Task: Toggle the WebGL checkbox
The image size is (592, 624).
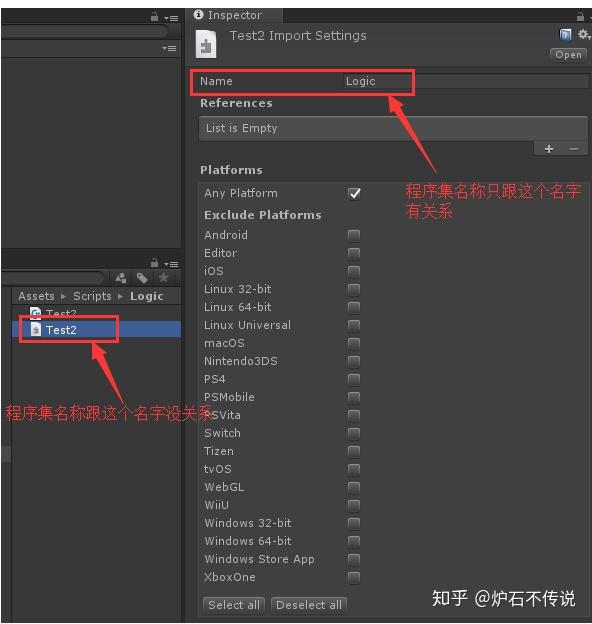Action: [x=354, y=487]
